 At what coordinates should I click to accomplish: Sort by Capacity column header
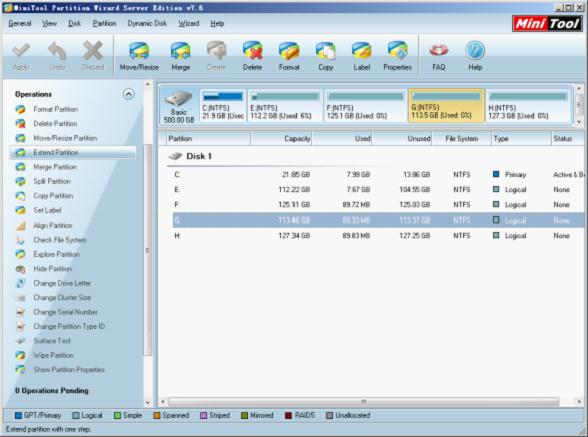pyautogui.click(x=281, y=139)
